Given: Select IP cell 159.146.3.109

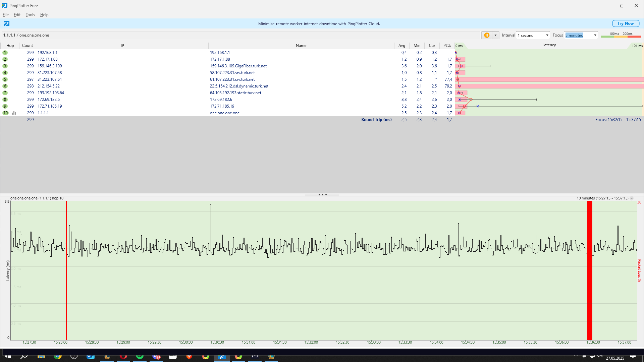Looking at the screenshot, I should tap(50, 66).
